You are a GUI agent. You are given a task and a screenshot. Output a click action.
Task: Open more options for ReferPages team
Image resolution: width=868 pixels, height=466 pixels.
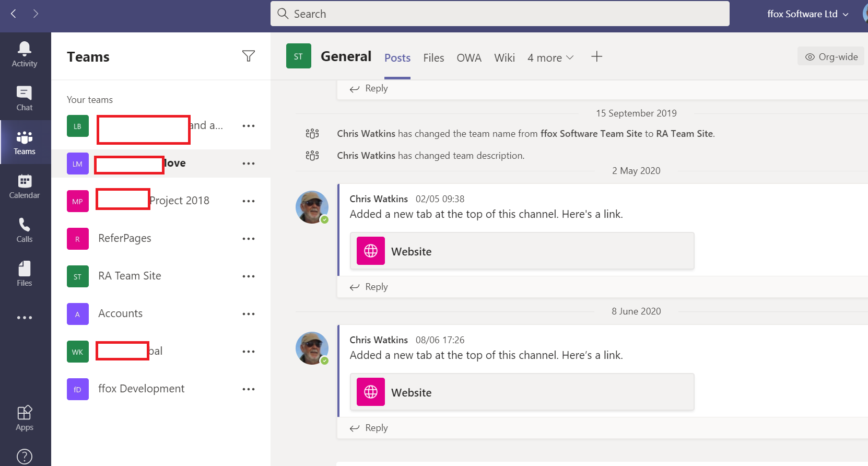pos(249,239)
